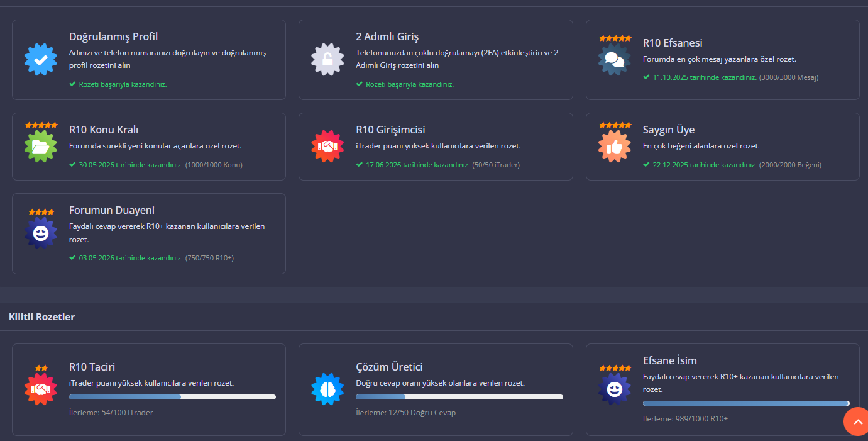This screenshot has height=441, width=868.
Task: Click the text (2000/2000 Beğeni)
Action: [x=790, y=165]
